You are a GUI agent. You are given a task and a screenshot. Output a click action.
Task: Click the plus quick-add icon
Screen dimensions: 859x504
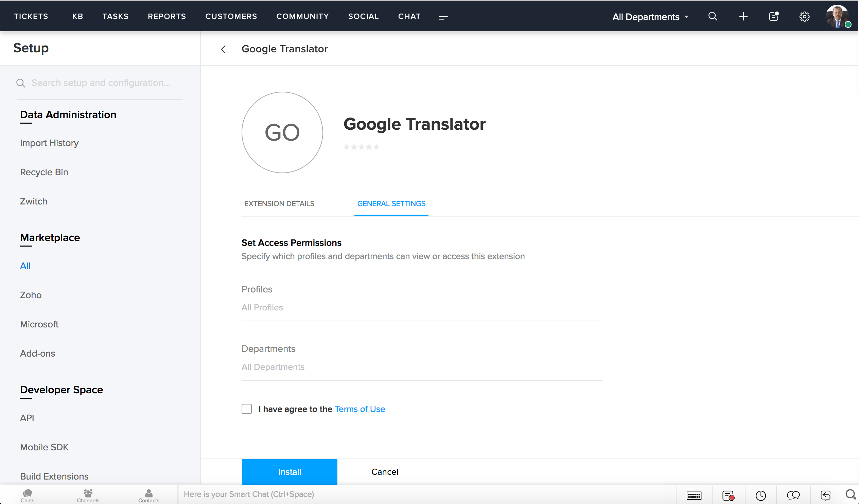743,16
